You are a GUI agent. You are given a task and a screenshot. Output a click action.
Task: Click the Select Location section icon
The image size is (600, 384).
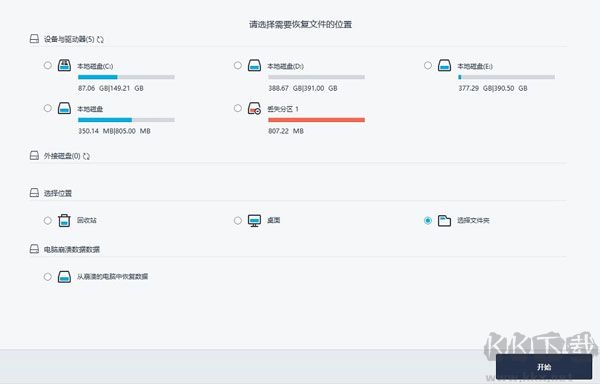pos(34,192)
